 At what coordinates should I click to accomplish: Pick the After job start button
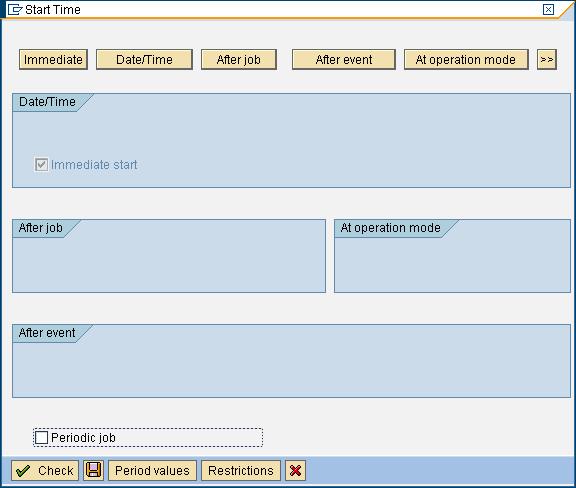pyautogui.click(x=239, y=60)
